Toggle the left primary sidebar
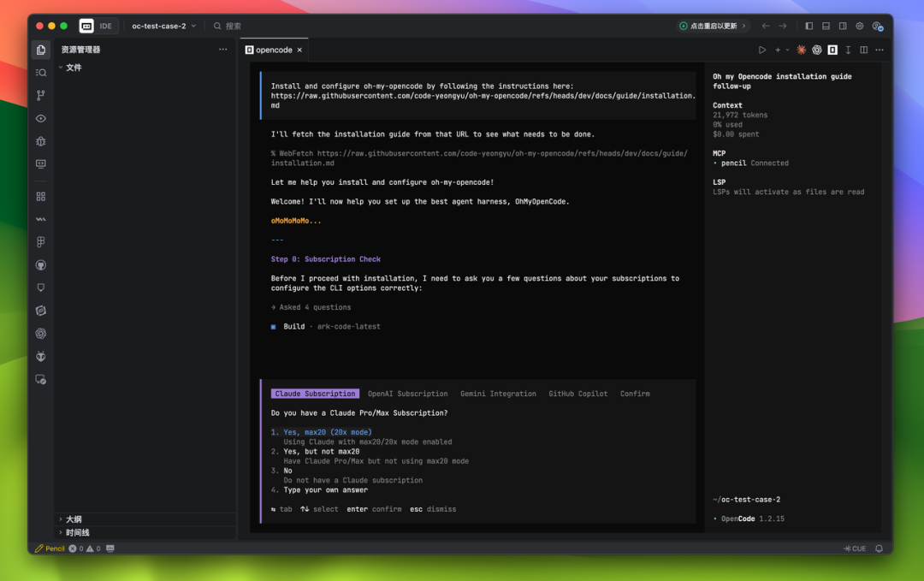This screenshot has height=581, width=924. point(809,26)
